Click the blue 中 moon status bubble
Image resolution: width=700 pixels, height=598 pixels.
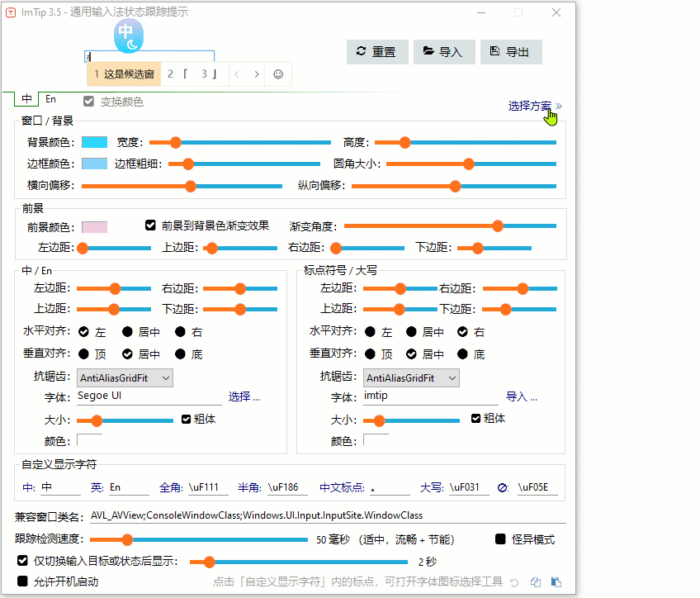[x=129, y=36]
